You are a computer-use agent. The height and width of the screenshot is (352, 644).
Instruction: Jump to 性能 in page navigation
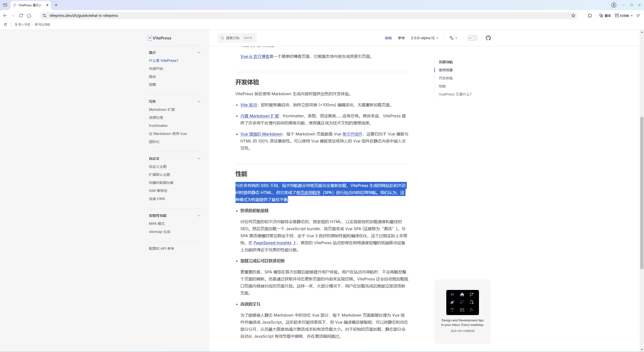point(442,86)
